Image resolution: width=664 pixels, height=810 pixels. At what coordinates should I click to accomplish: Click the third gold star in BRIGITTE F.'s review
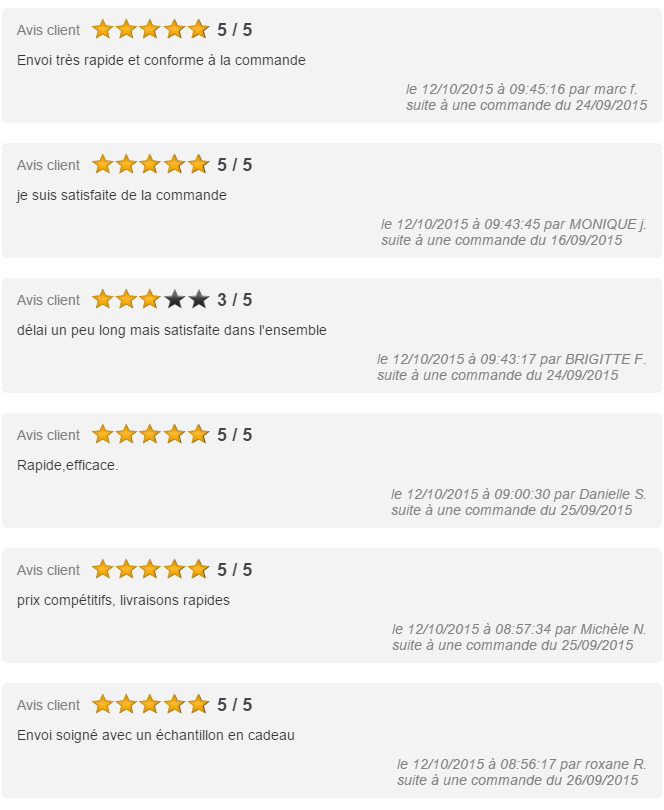coord(150,299)
